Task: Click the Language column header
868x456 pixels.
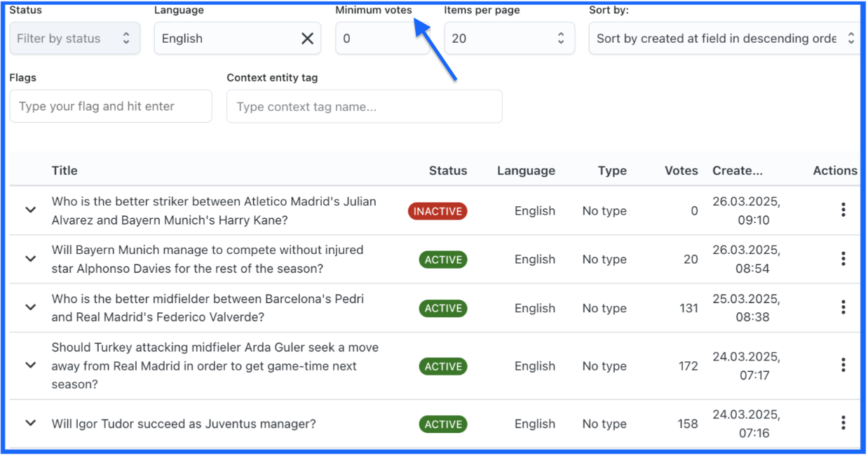Action: tap(526, 170)
